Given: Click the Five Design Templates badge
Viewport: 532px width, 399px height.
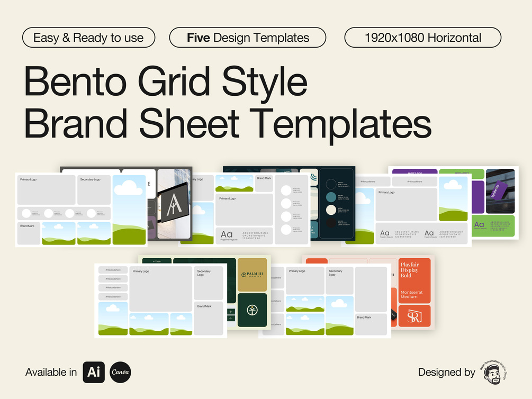Looking at the screenshot, I should (247, 38).
